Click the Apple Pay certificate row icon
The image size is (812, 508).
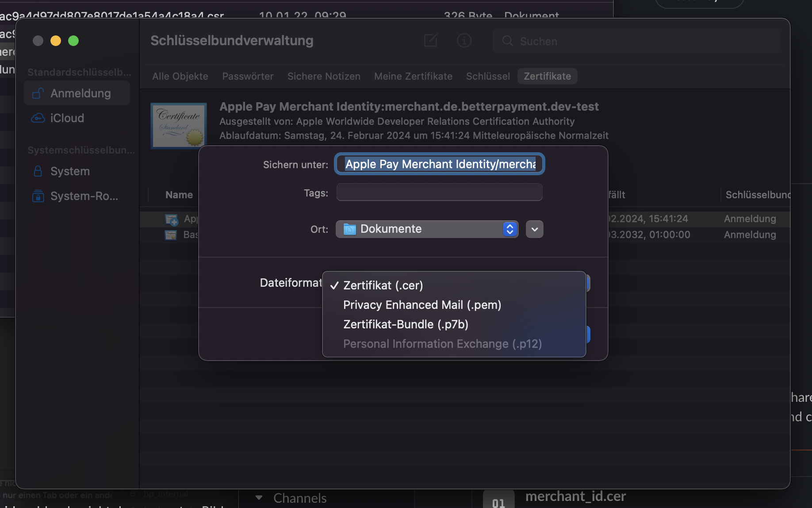tap(172, 219)
